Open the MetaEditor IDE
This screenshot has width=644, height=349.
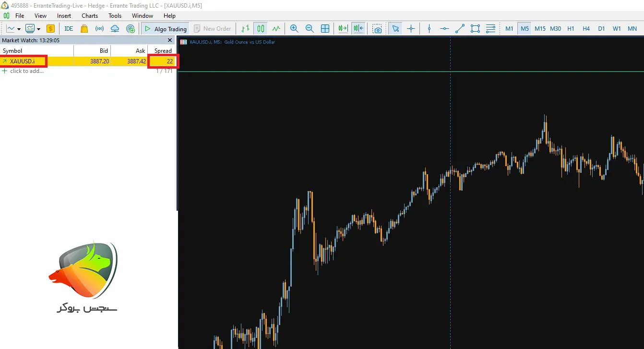(69, 29)
